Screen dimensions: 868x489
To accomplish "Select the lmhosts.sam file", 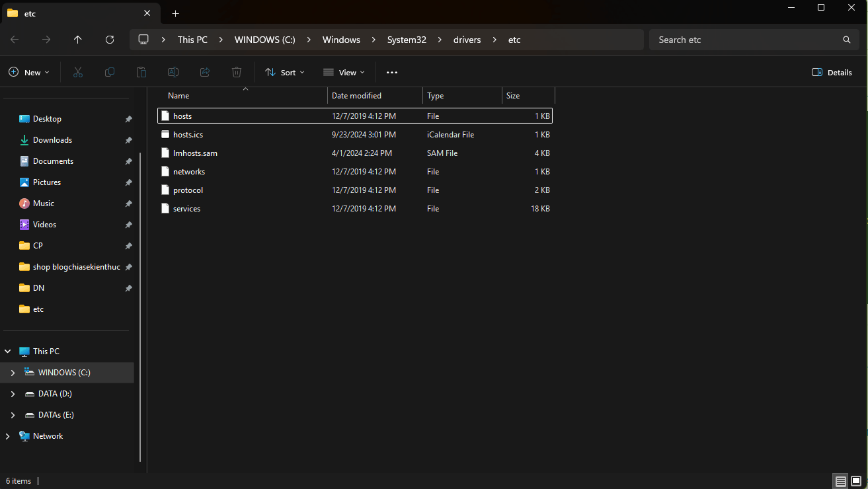I will pyautogui.click(x=355, y=153).
